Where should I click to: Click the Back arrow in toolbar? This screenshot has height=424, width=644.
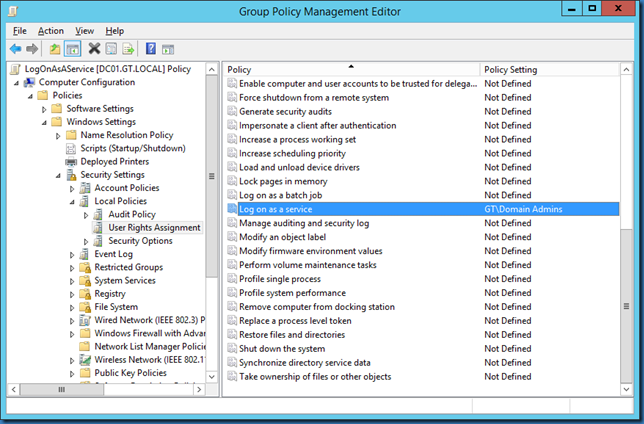[15, 48]
